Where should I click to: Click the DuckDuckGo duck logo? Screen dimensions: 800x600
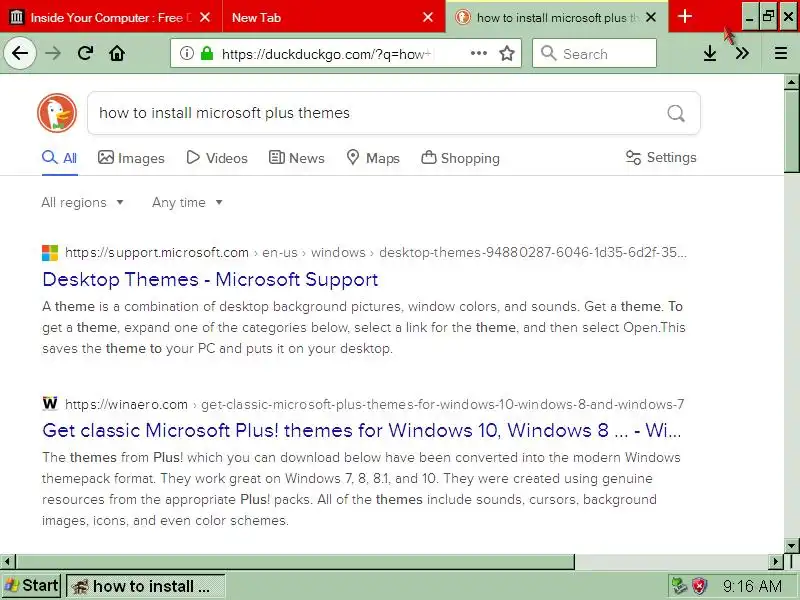(57, 113)
